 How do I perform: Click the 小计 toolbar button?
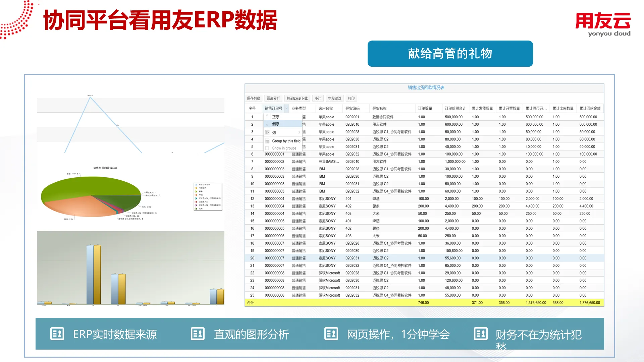(x=318, y=98)
